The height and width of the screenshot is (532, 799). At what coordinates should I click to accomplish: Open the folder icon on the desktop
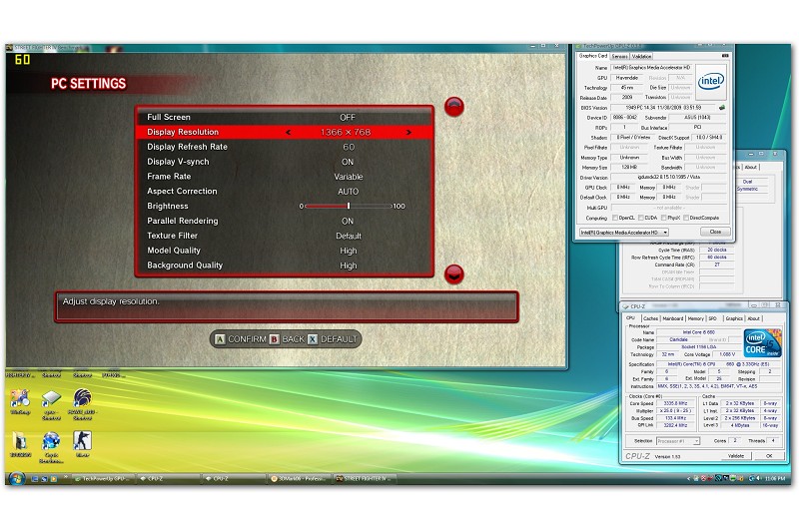(20, 441)
